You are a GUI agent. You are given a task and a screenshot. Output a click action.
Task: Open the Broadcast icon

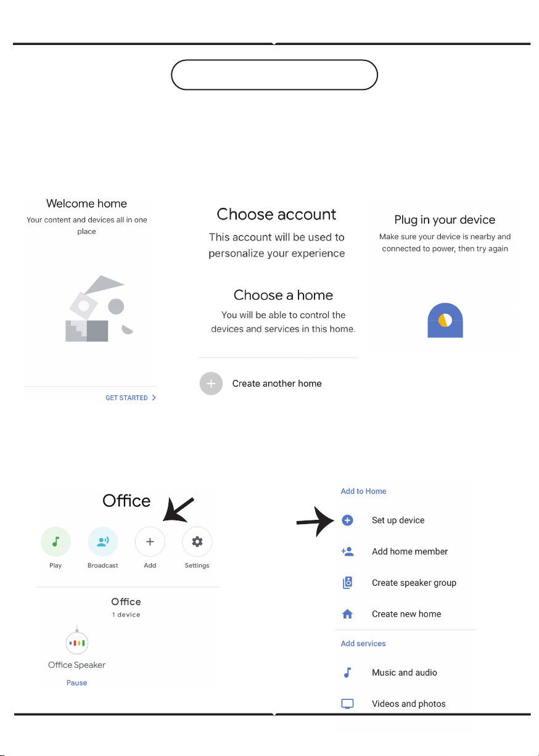click(103, 542)
